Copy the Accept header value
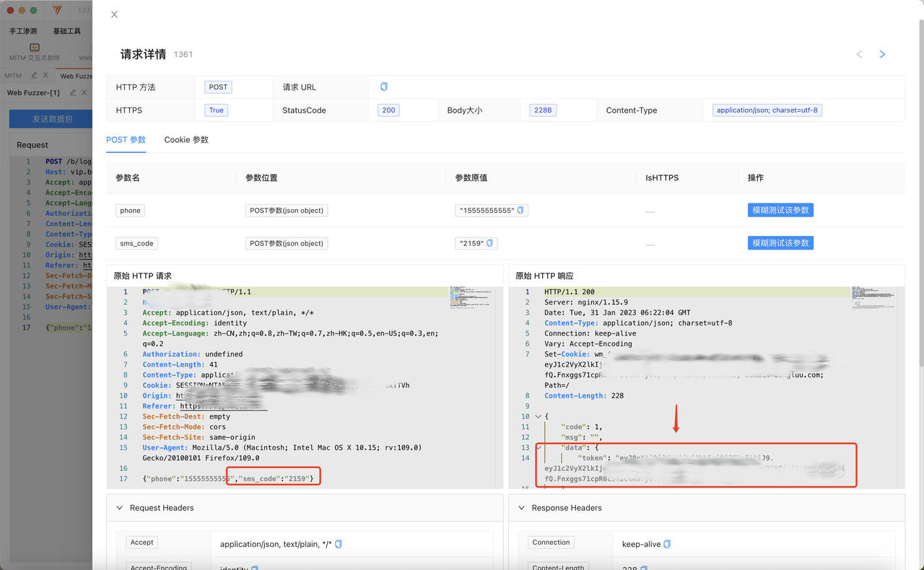The height and width of the screenshot is (570, 924). click(339, 544)
